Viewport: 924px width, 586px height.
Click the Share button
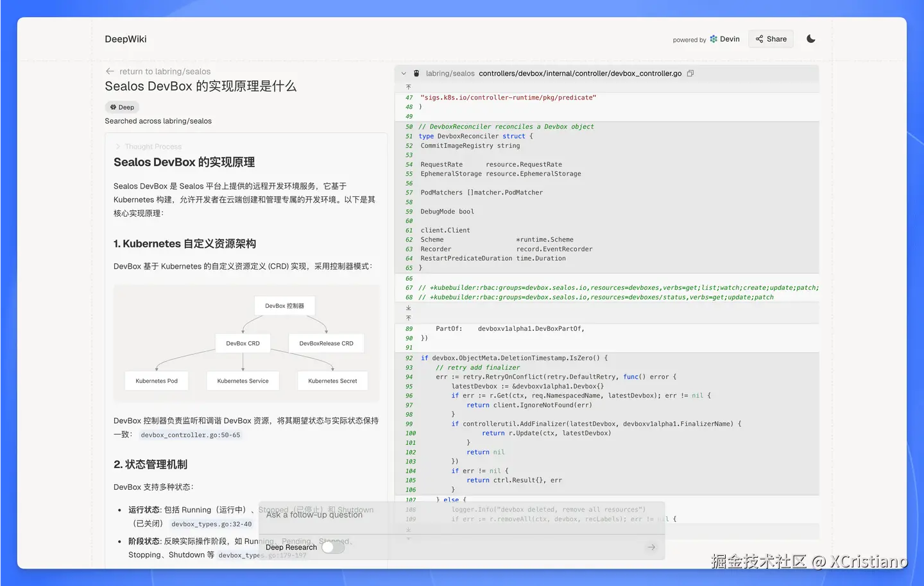tap(771, 39)
